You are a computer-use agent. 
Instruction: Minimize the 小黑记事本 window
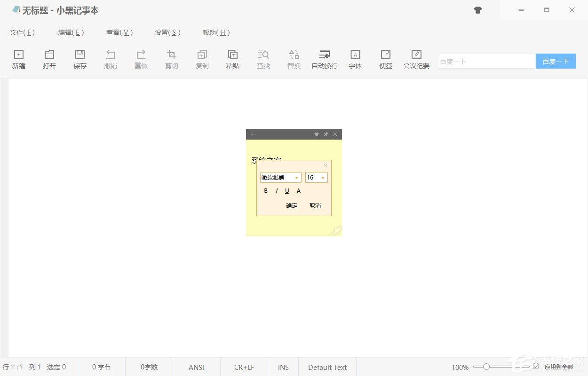[x=521, y=10]
